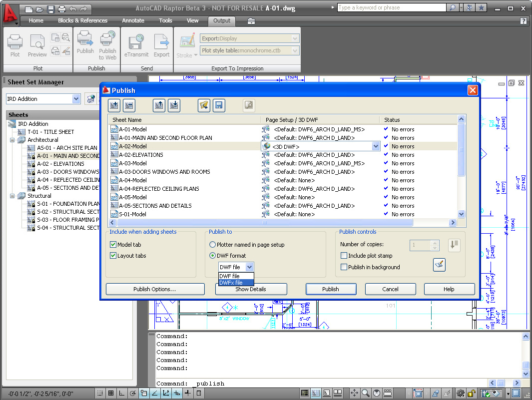Click the Save quick access icon
The width and height of the screenshot is (532, 400).
coord(51,9)
